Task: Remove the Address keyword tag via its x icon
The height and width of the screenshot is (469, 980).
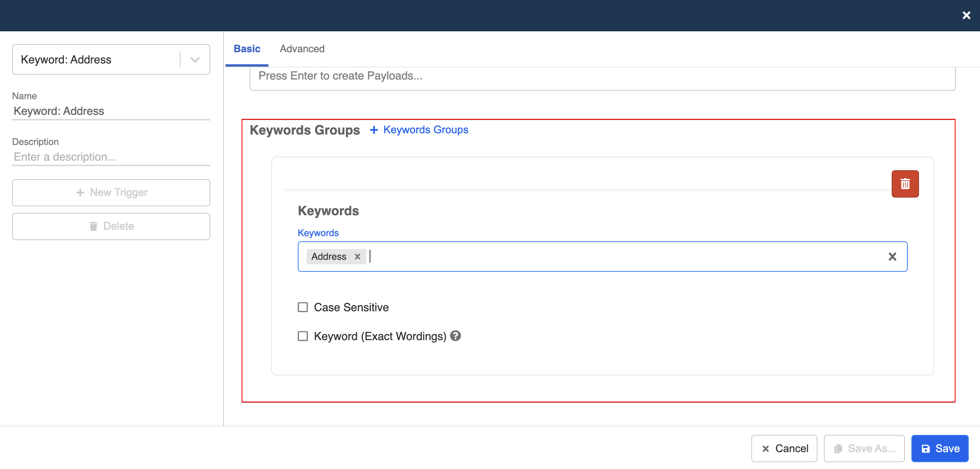Action: click(x=357, y=257)
